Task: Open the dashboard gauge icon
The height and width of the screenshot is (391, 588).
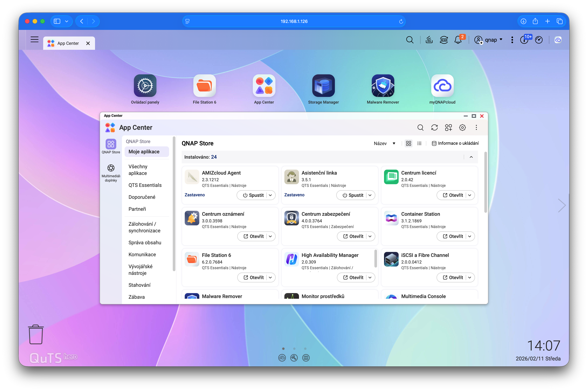Action: point(539,40)
